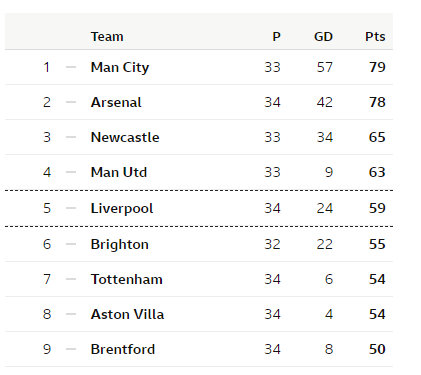
Task: Click the Team column header
Action: (x=107, y=37)
